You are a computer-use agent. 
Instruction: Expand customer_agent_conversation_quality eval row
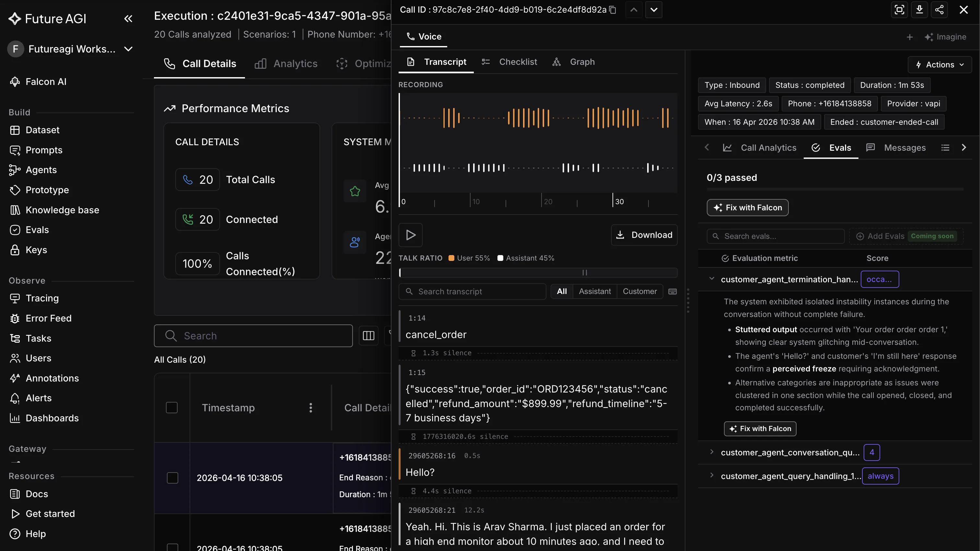coord(712,452)
